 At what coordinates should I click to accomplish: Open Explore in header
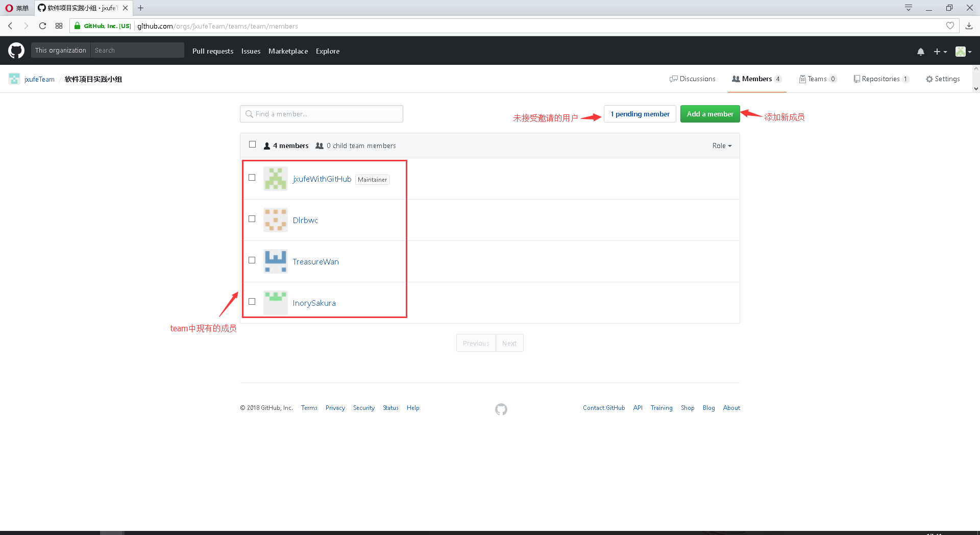pos(328,51)
